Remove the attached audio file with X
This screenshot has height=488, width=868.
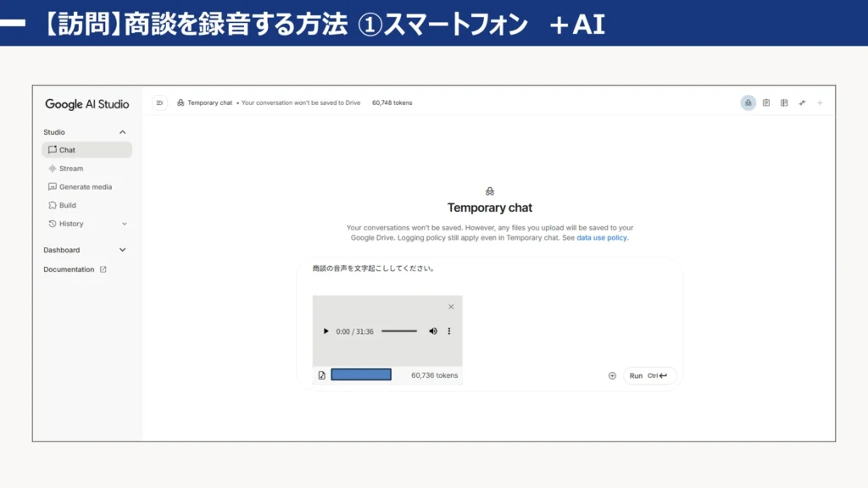(451, 307)
